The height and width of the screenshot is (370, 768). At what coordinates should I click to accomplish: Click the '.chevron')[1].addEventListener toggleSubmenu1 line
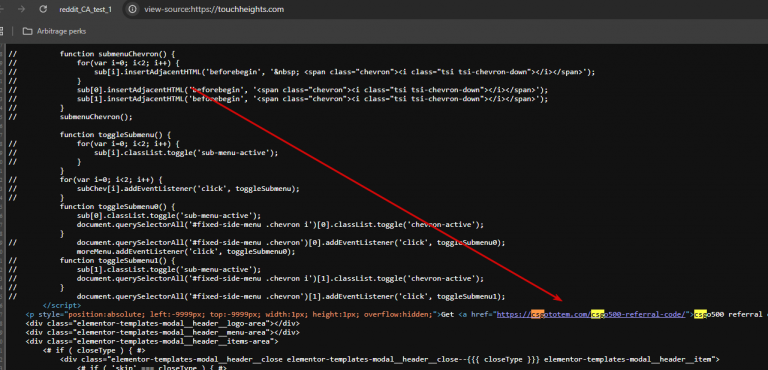coord(291,296)
